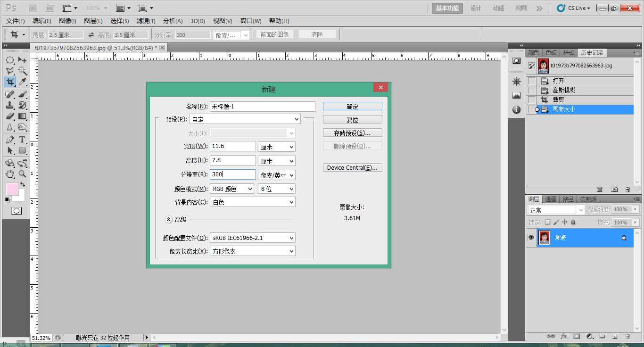Click the 确定 button
The image size is (644, 347).
click(352, 107)
